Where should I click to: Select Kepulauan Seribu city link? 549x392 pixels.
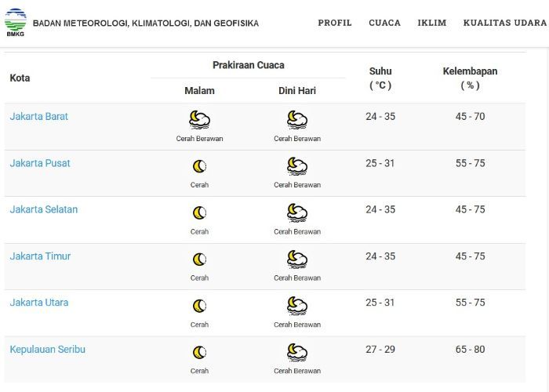pyautogui.click(x=48, y=350)
